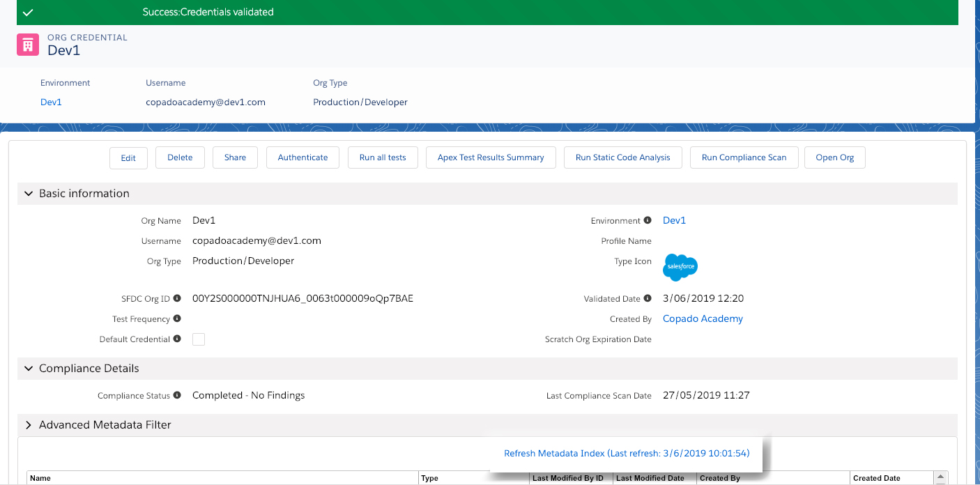This screenshot has height=485, width=980.
Task: Click the username copadoacademy@dev1.com in header
Action: (x=206, y=102)
